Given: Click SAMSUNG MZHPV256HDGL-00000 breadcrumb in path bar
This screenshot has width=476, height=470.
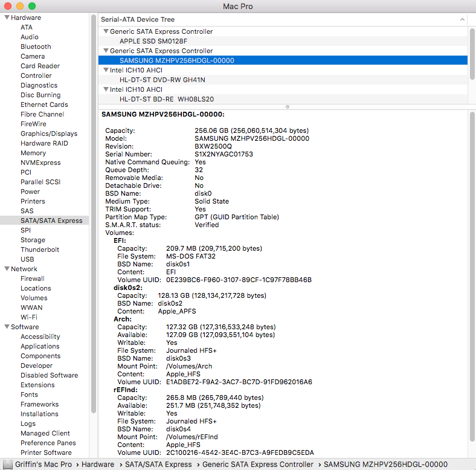Looking at the screenshot, I should point(385,465).
